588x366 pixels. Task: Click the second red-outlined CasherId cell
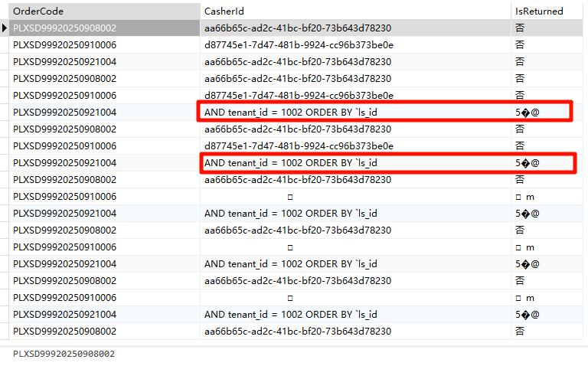click(291, 163)
